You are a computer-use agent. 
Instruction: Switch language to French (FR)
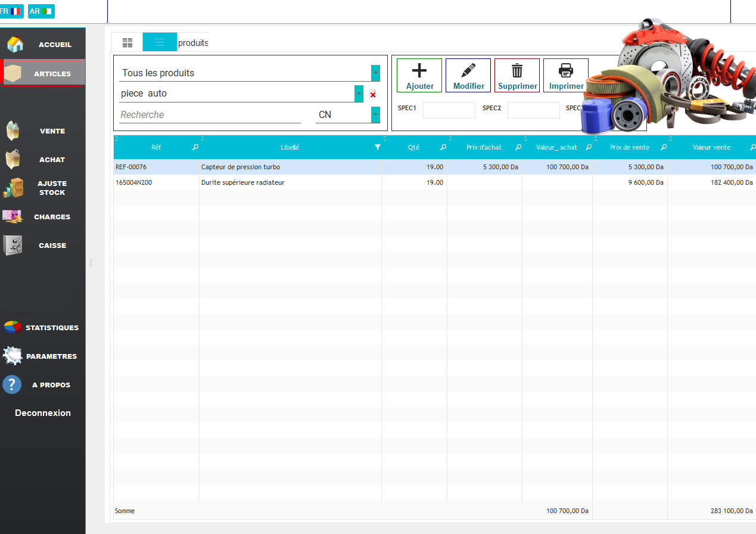[11, 11]
